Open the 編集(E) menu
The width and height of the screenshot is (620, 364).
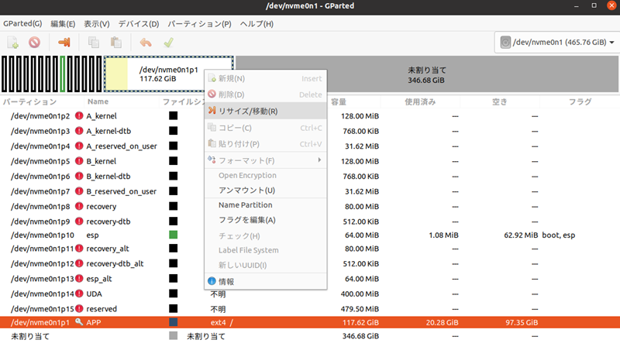[63, 24]
